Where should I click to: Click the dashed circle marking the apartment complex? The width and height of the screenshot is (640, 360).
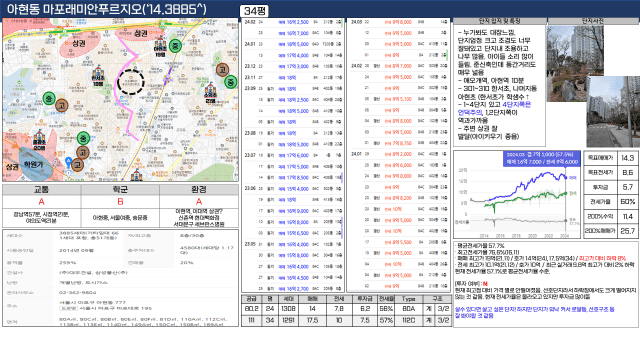tap(131, 82)
